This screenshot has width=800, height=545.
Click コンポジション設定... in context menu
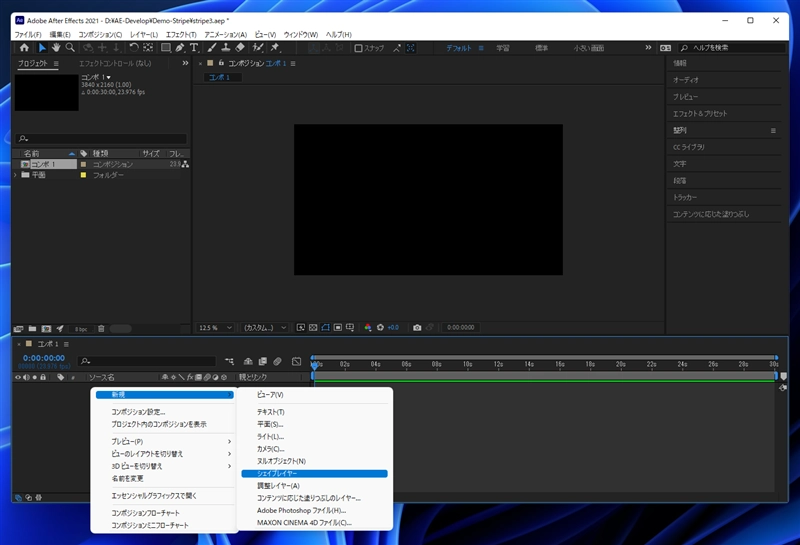click(x=138, y=412)
